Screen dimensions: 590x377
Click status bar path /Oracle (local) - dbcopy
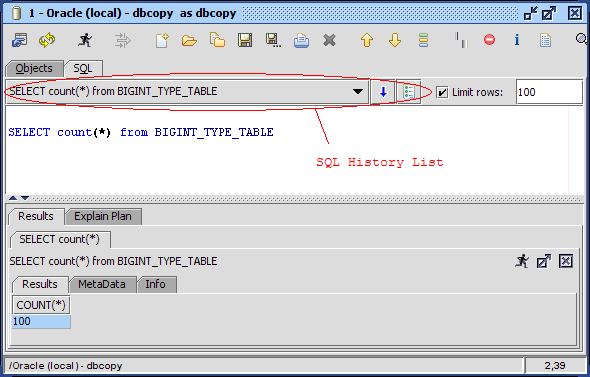[65, 366]
